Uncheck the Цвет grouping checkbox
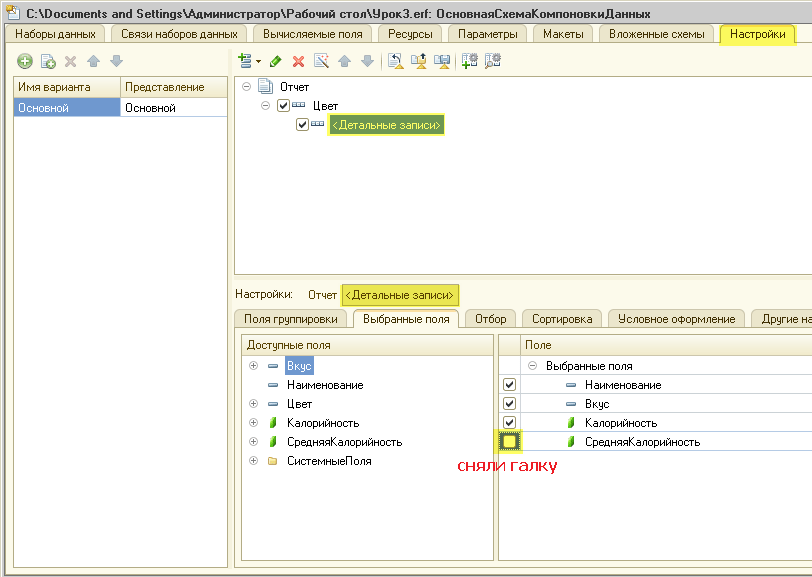This screenshot has height=577, width=812. (283, 106)
